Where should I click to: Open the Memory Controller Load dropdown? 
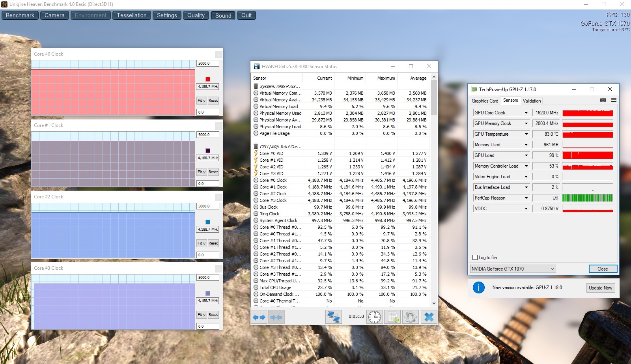click(526, 166)
